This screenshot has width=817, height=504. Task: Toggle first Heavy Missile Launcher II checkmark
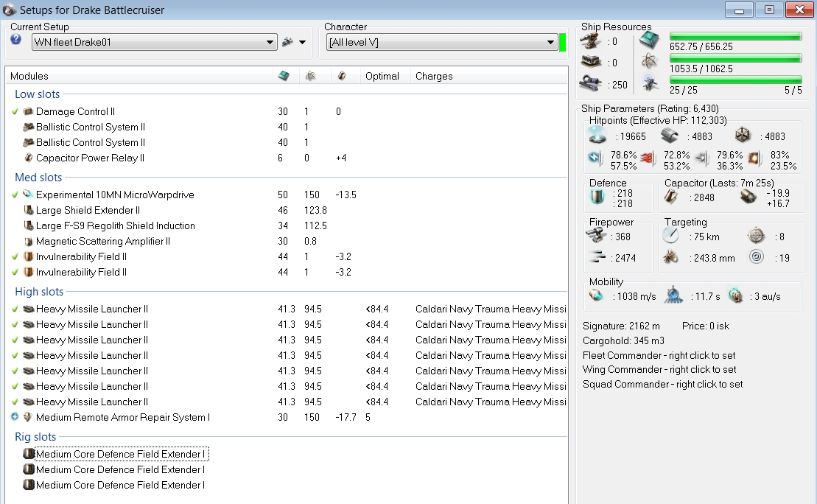(15, 309)
